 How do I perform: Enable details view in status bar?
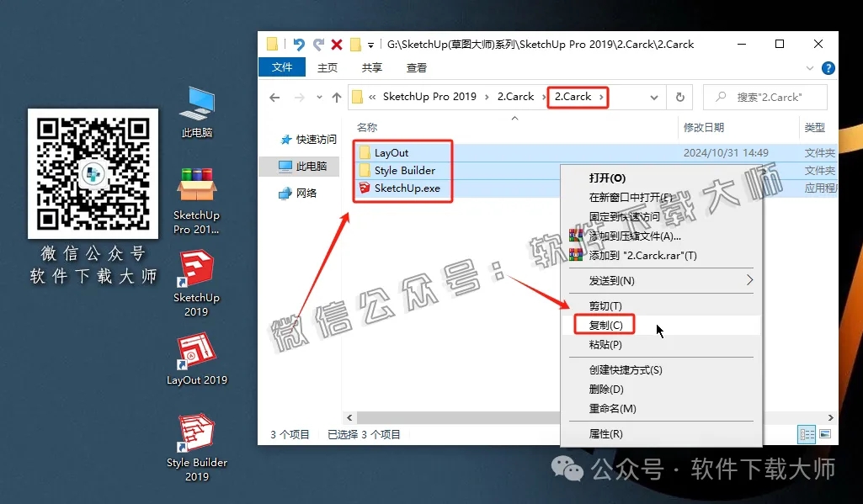(x=806, y=433)
